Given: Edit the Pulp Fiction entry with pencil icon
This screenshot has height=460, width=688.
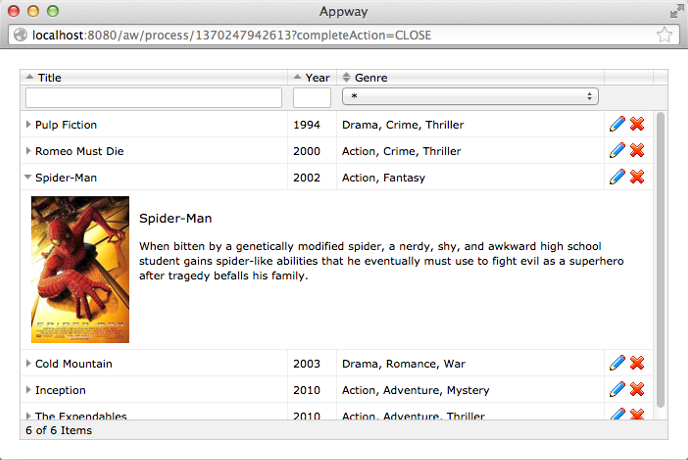Looking at the screenshot, I should (617, 124).
